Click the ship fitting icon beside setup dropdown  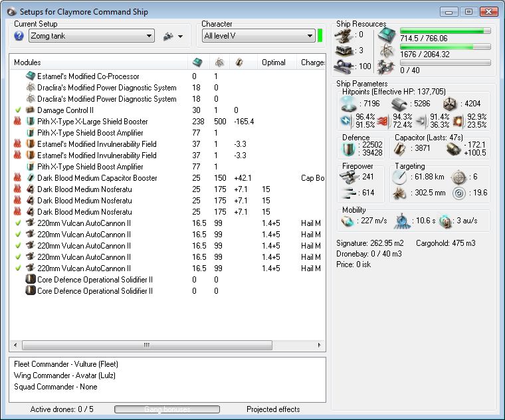tap(168, 37)
